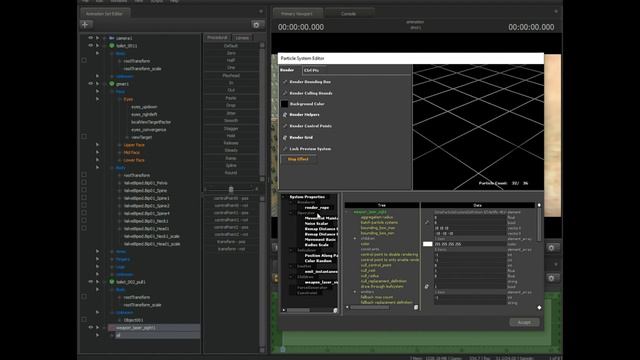Toggle Lock Preview System checkbox
This screenshot has height=360, width=640.
point(284,149)
